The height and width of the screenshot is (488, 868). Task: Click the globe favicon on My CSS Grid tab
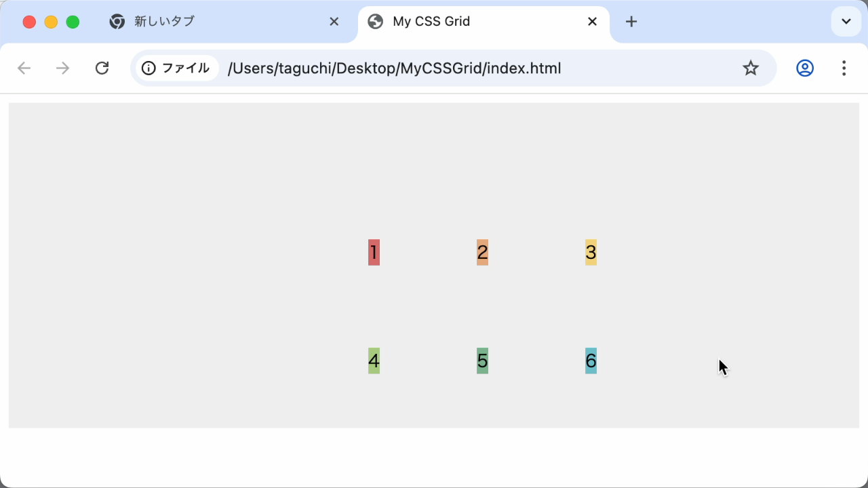point(376,22)
